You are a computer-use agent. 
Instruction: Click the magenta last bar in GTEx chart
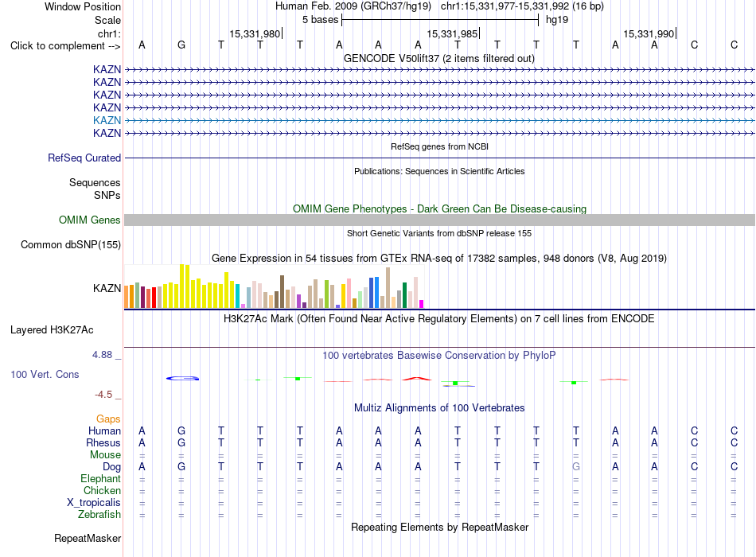422,304
